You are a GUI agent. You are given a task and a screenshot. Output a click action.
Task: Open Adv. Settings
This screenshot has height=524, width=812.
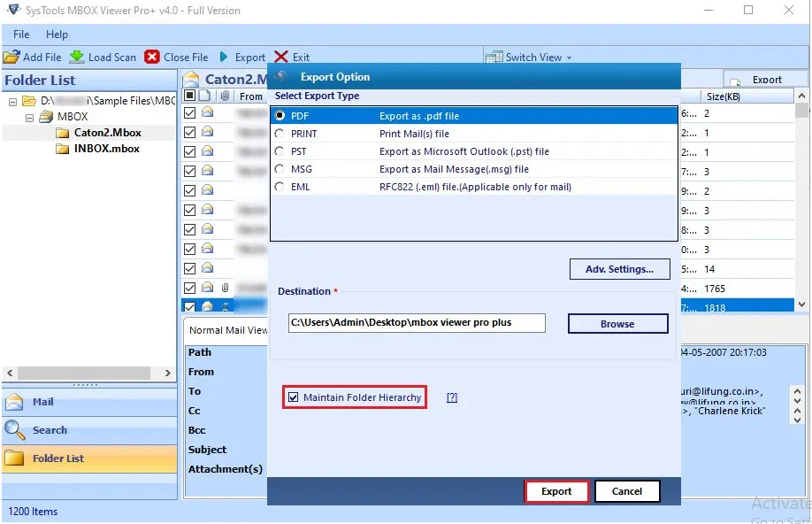619,269
